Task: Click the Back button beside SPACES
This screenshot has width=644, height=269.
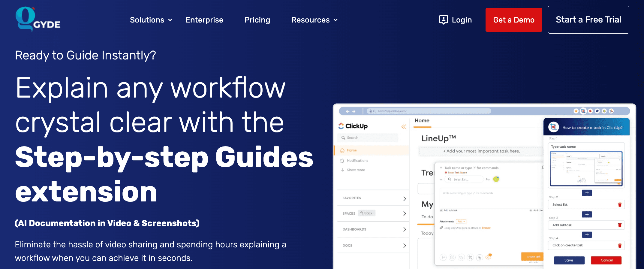Action: pos(366,213)
